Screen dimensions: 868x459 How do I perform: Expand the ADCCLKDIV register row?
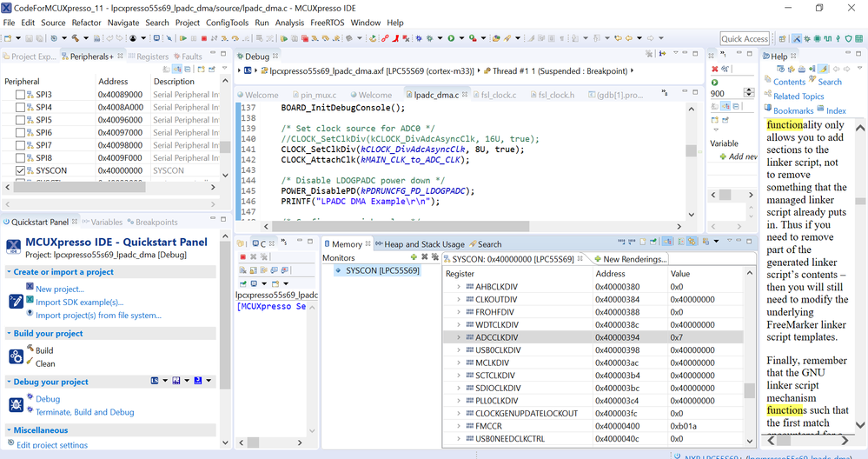pyautogui.click(x=460, y=337)
